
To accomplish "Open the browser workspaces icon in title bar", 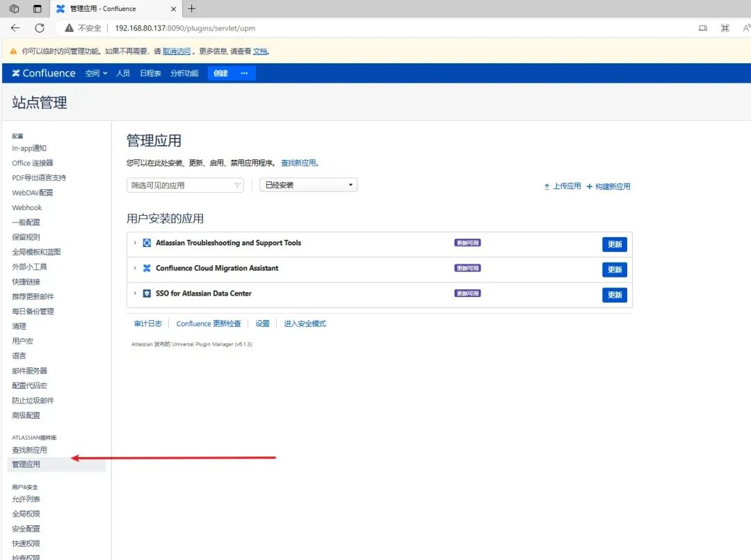I will (x=15, y=8).
